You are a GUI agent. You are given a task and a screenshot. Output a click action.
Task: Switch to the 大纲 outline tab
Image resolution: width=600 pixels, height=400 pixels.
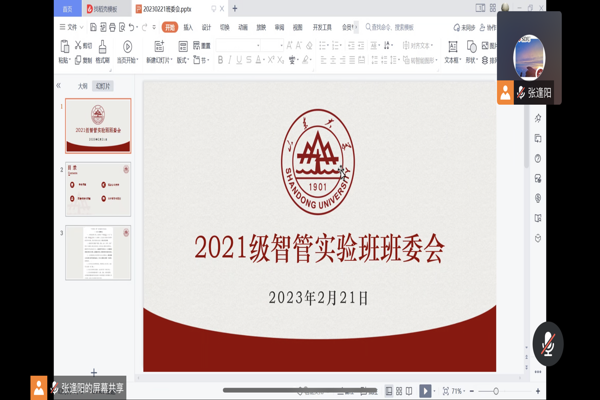coord(83,86)
